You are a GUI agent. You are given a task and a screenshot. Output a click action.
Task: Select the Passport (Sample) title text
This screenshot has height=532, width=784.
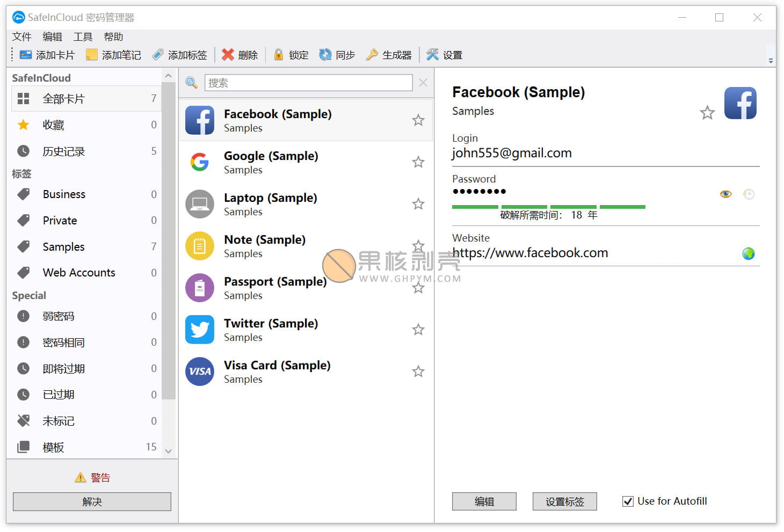click(275, 282)
